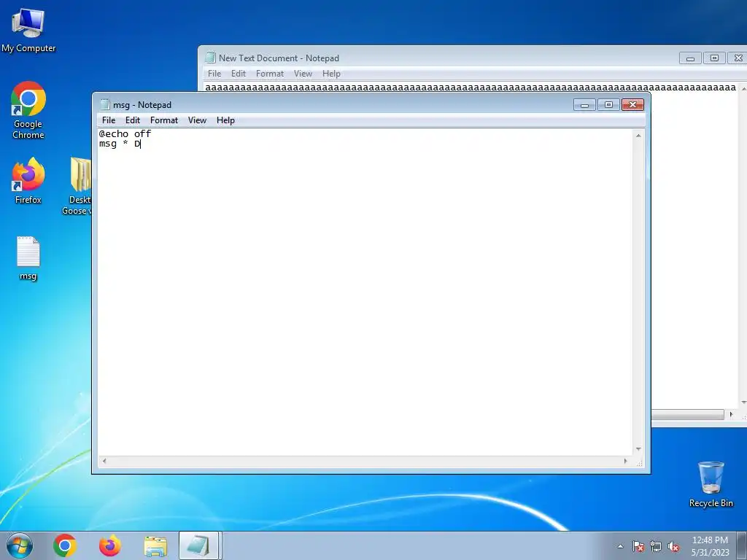
Task: Open Action Center flag tray icon
Action: (x=638, y=546)
